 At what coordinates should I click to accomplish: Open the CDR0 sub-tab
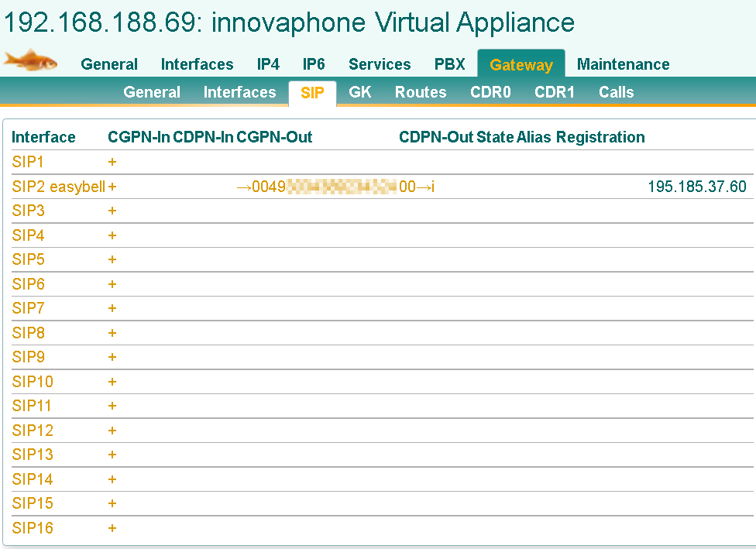[490, 92]
